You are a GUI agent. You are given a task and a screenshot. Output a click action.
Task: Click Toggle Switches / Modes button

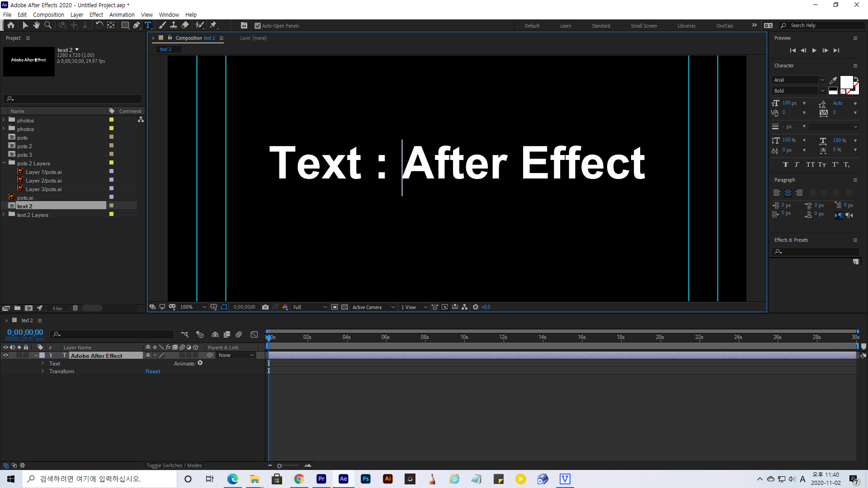pos(174,465)
